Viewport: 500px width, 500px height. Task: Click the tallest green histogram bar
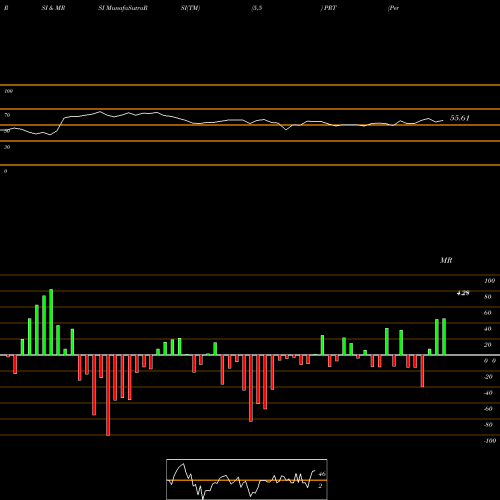(x=51, y=322)
